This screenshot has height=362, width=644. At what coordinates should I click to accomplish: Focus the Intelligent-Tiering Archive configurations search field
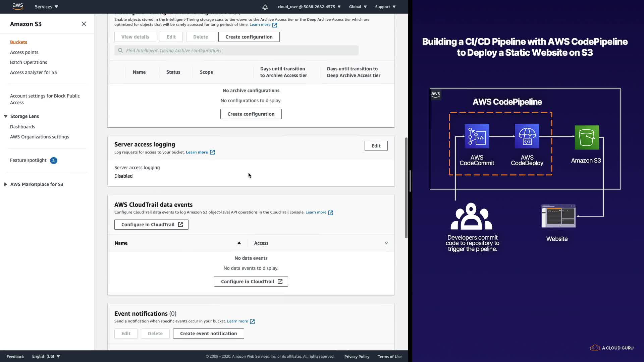tap(236, 51)
